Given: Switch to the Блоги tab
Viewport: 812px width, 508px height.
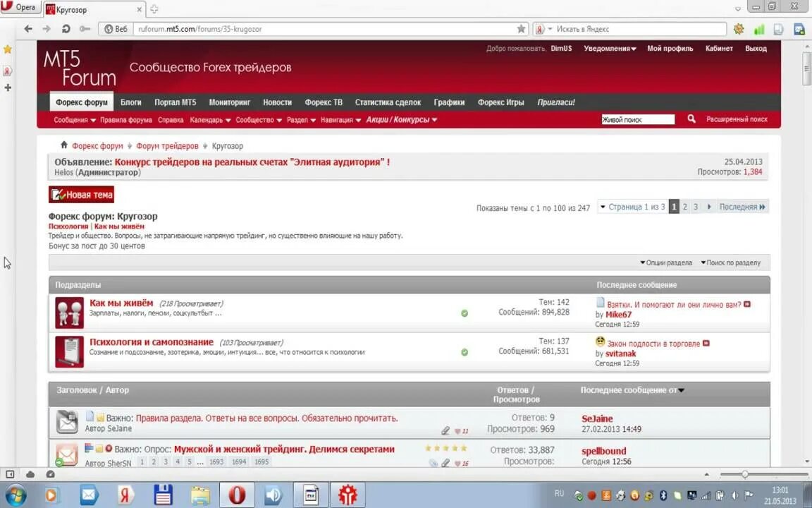Looking at the screenshot, I should tap(130, 102).
